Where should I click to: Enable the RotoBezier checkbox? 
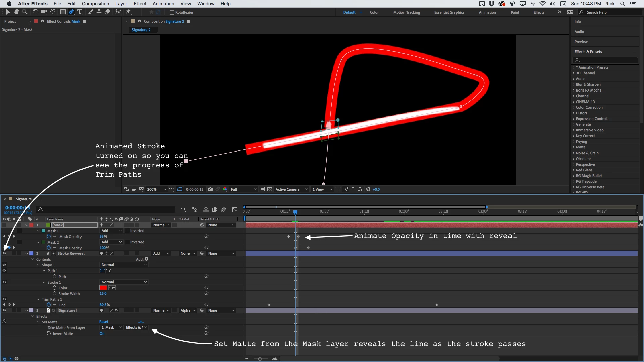click(x=172, y=12)
